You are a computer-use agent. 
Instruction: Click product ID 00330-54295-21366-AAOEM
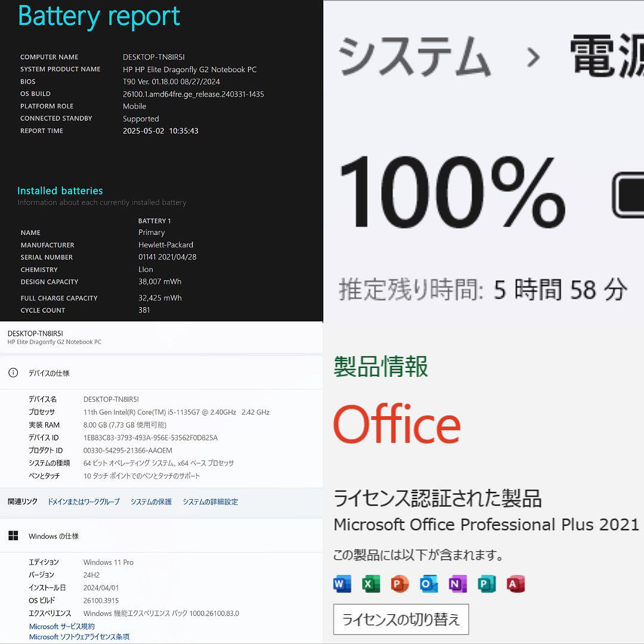pyautogui.click(x=128, y=450)
